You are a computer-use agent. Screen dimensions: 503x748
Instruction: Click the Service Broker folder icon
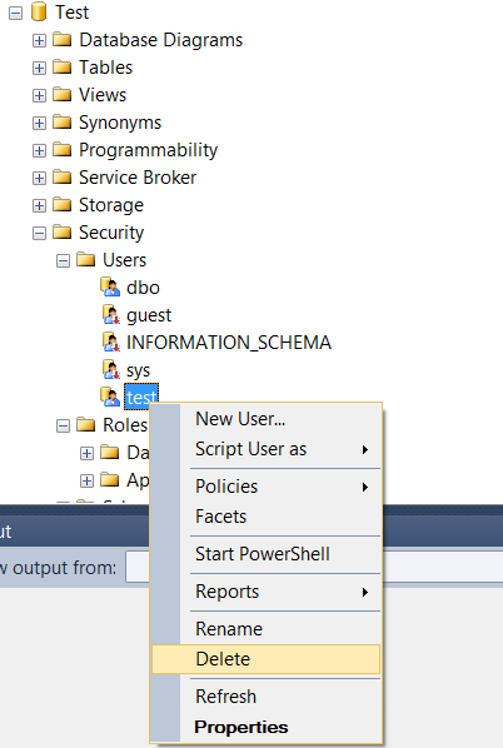click(x=62, y=177)
